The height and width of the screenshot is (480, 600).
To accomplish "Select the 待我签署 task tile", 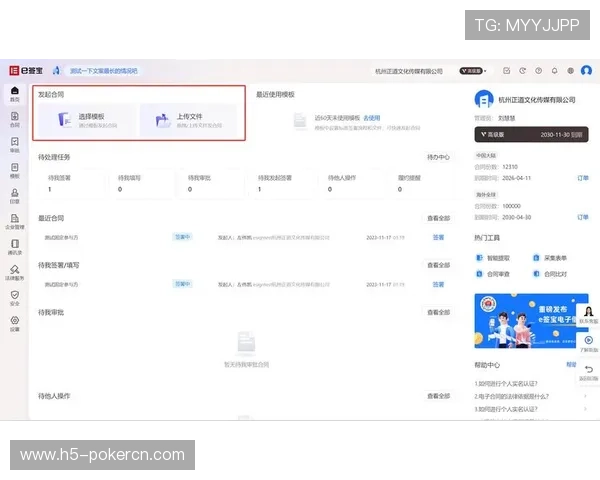I will coord(71,183).
